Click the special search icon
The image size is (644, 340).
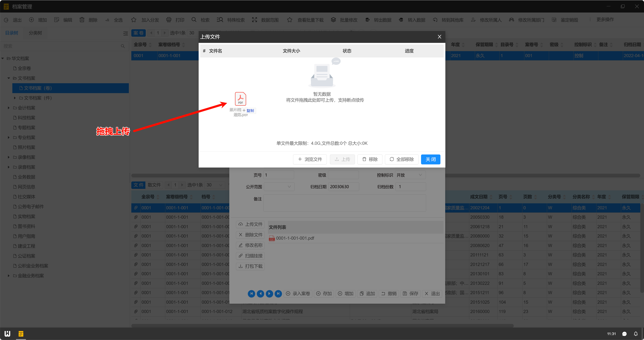pos(220,20)
